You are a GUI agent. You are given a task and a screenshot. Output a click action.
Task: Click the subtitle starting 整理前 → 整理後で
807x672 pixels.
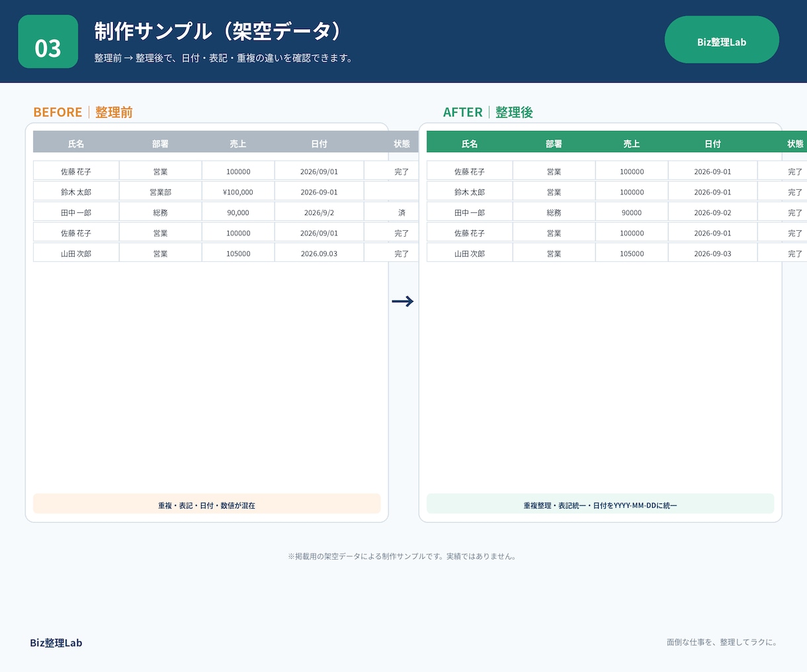225,58
